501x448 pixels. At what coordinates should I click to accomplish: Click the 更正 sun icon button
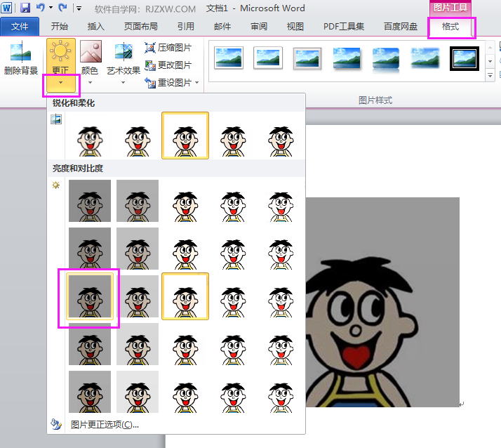click(x=61, y=51)
